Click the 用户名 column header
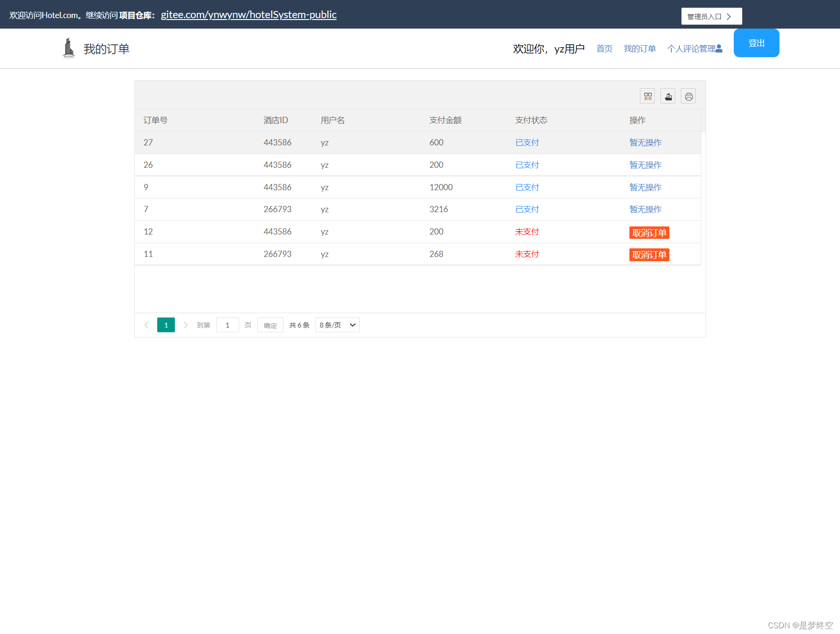 [x=333, y=120]
